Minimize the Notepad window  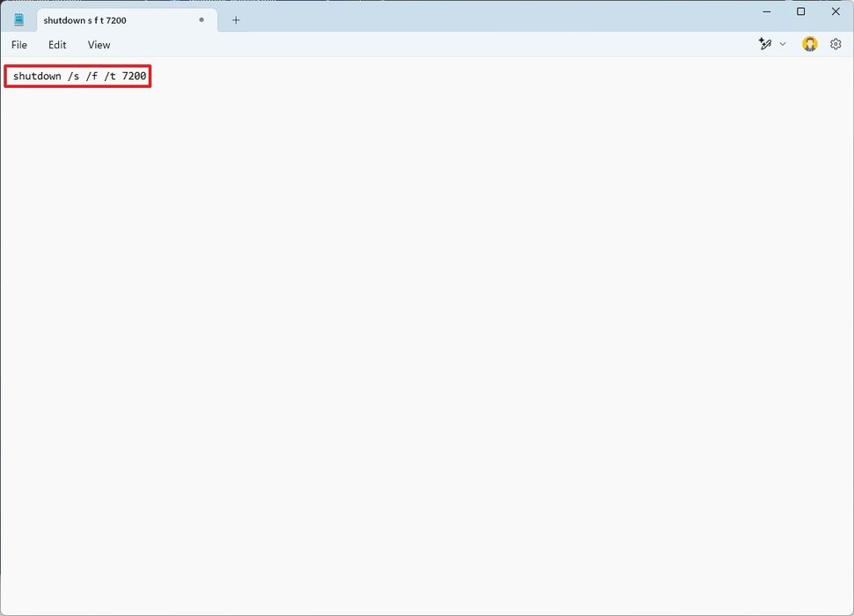766,11
